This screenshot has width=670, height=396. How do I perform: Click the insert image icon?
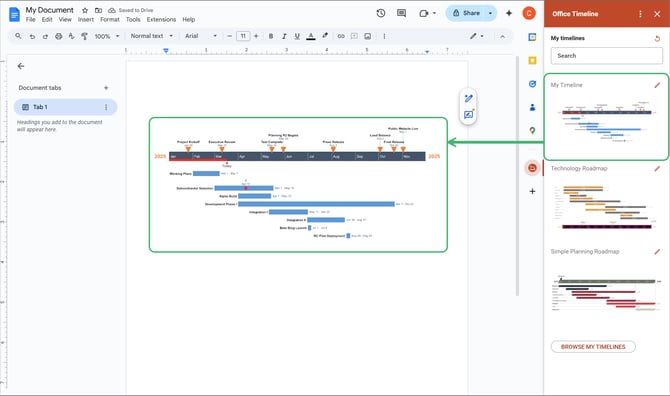coord(367,36)
